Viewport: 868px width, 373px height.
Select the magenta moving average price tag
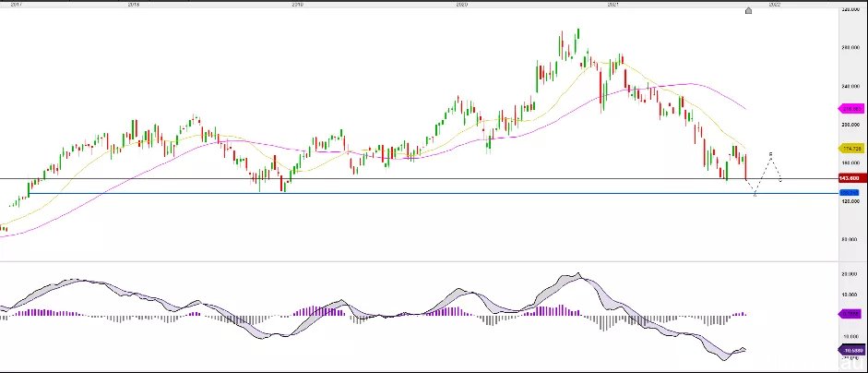[852, 109]
